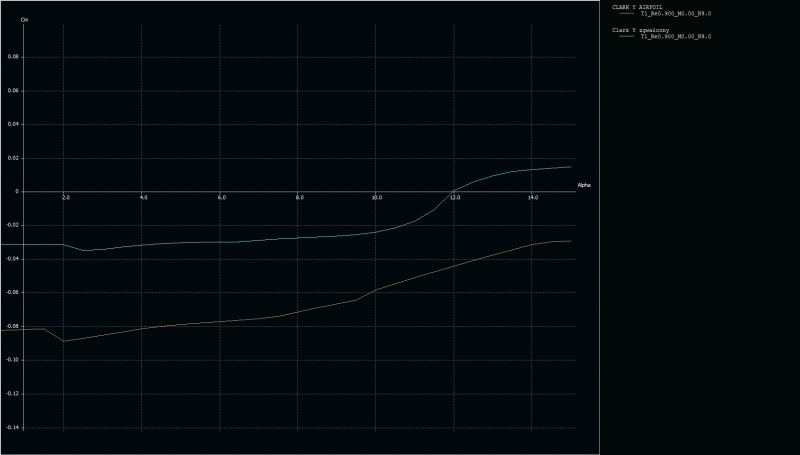Click the 4.0 tick on Alpha axis
The image size is (800, 455).
coord(143,198)
